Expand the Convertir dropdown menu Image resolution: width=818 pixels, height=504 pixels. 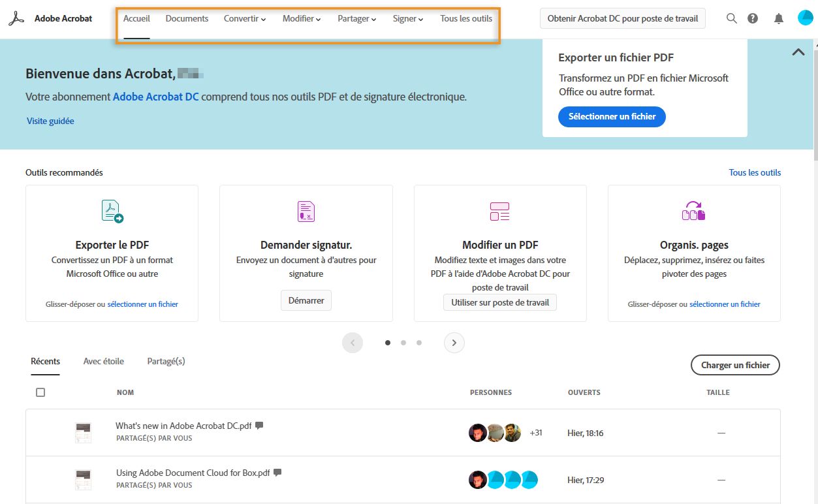click(x=245, y=19)
